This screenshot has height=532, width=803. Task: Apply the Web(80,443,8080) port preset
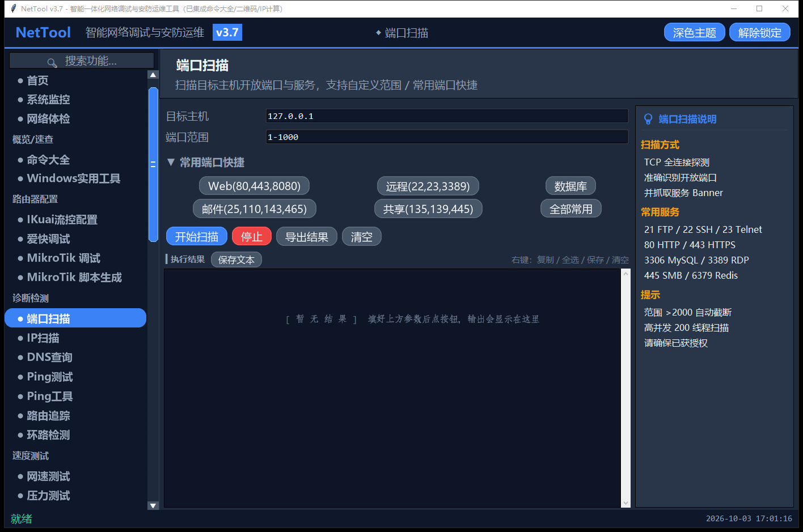click(255, 186)
